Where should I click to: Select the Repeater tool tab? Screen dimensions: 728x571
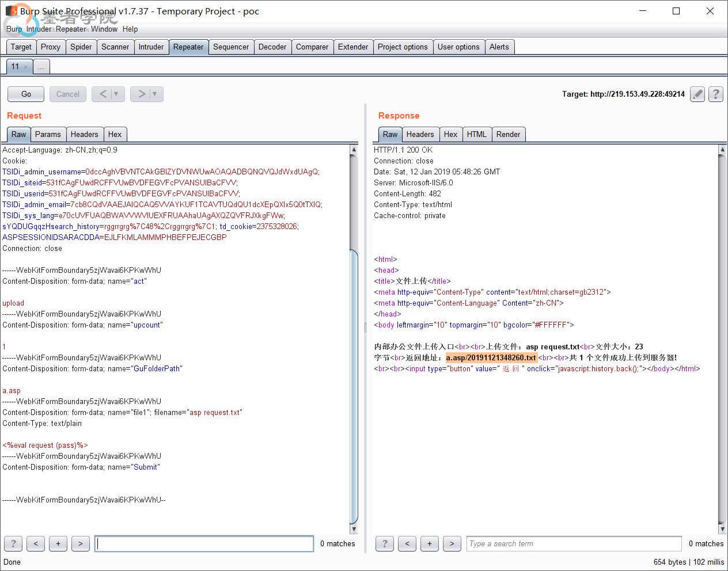tap(188, 47)
